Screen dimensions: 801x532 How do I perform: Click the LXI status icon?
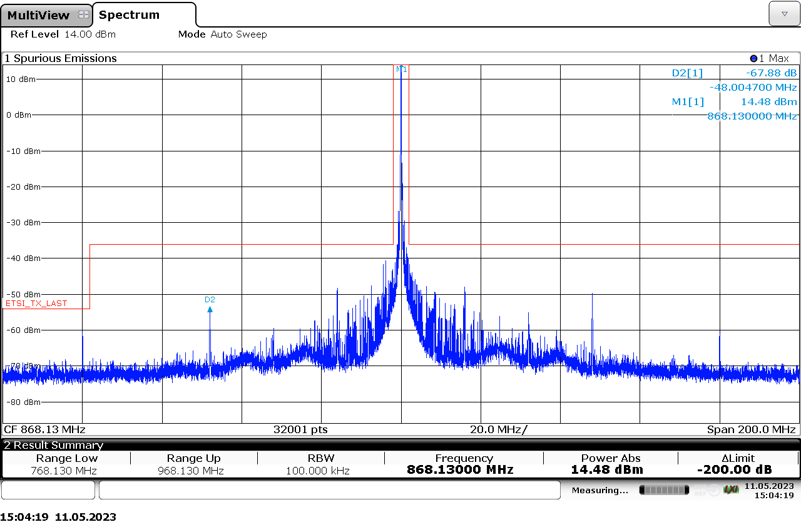tap(730, 489)
